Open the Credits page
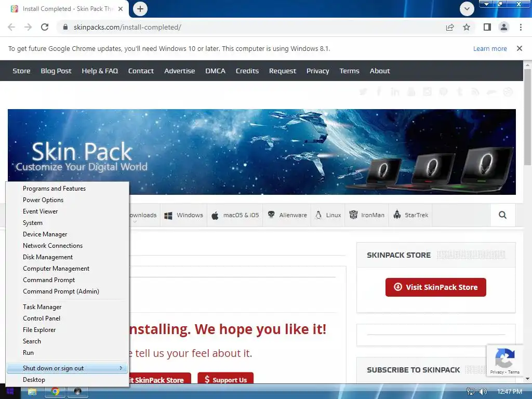This screenshot has width=532, height=399. click(x=247, y=71)
